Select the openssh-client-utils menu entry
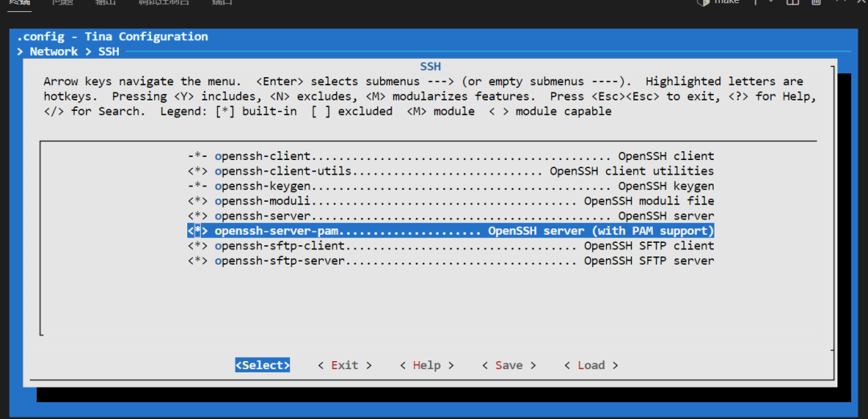 coord(451,170)
